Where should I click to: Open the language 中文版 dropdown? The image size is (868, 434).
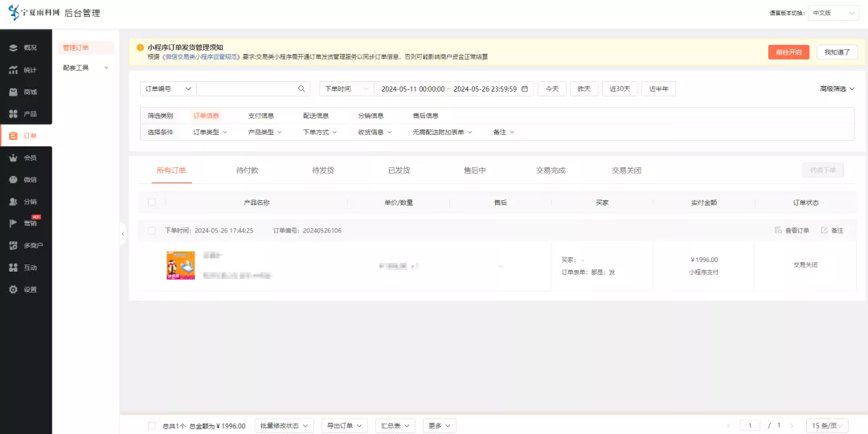point(833,14)
